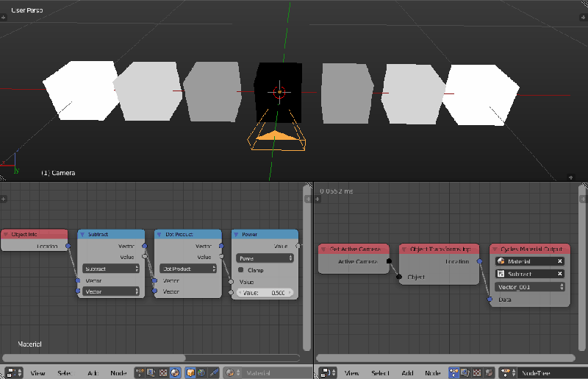Select the black cube at the 3D cursor
Viewport: 588px width, 379px height.
(x=279, y=92)
